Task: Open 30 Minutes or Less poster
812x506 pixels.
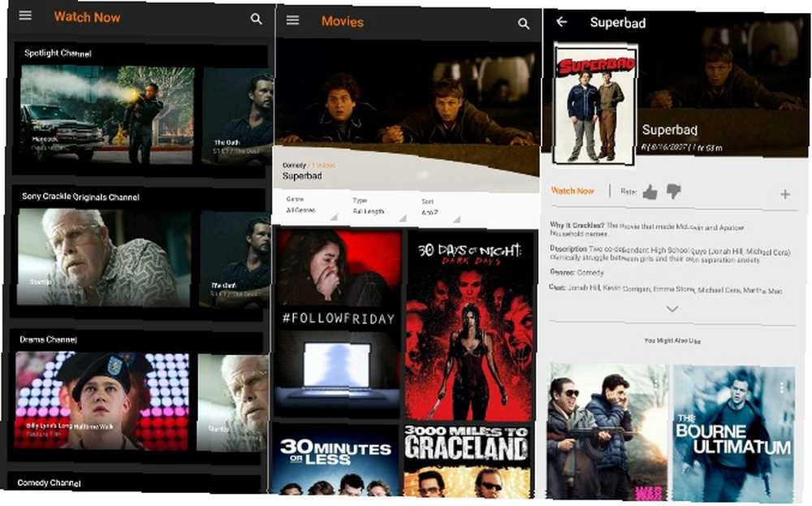Action: pyautogui.click(x=337, y=460)
